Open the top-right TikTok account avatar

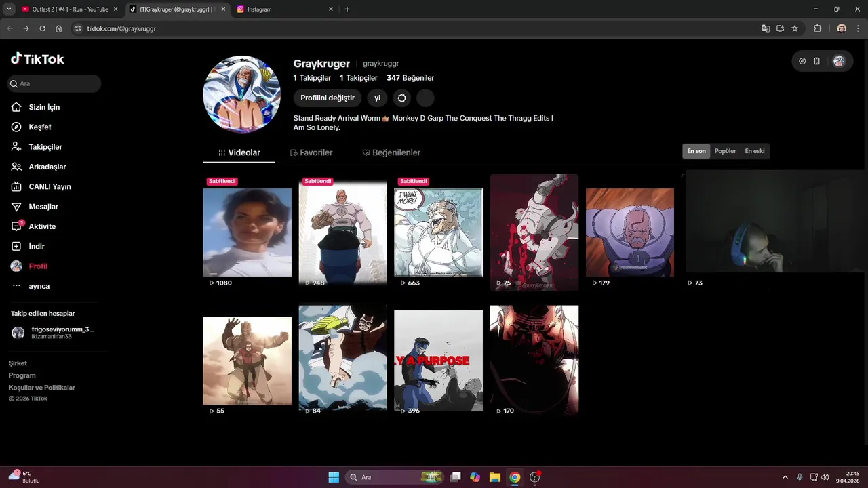[x=839, y=61]
